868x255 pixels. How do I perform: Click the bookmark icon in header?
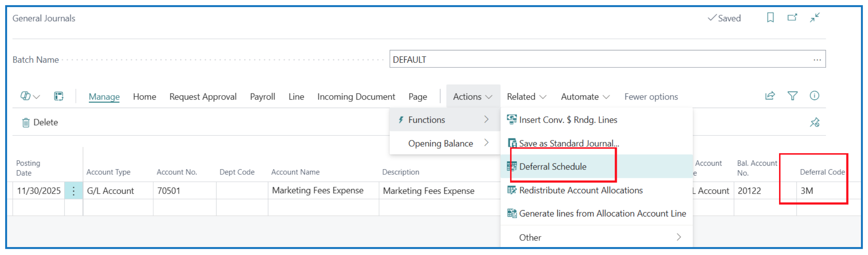point(770,17)
